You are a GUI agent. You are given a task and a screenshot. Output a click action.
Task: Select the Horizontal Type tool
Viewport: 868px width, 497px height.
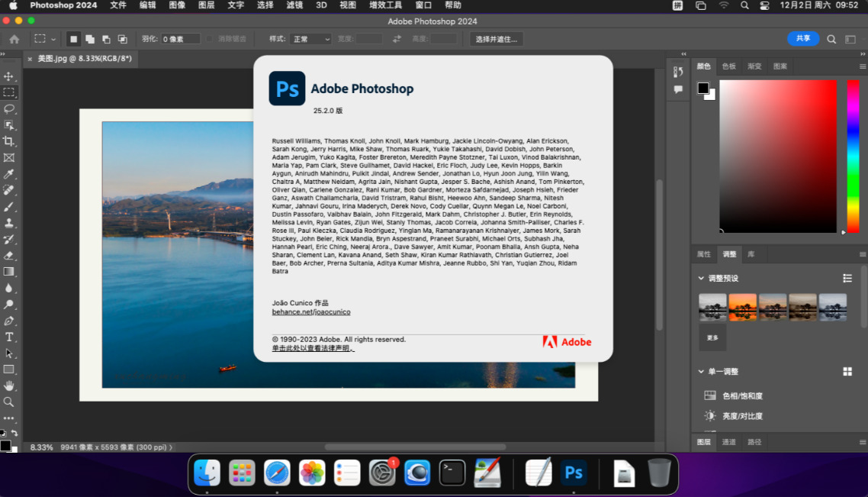coord(9,337)
